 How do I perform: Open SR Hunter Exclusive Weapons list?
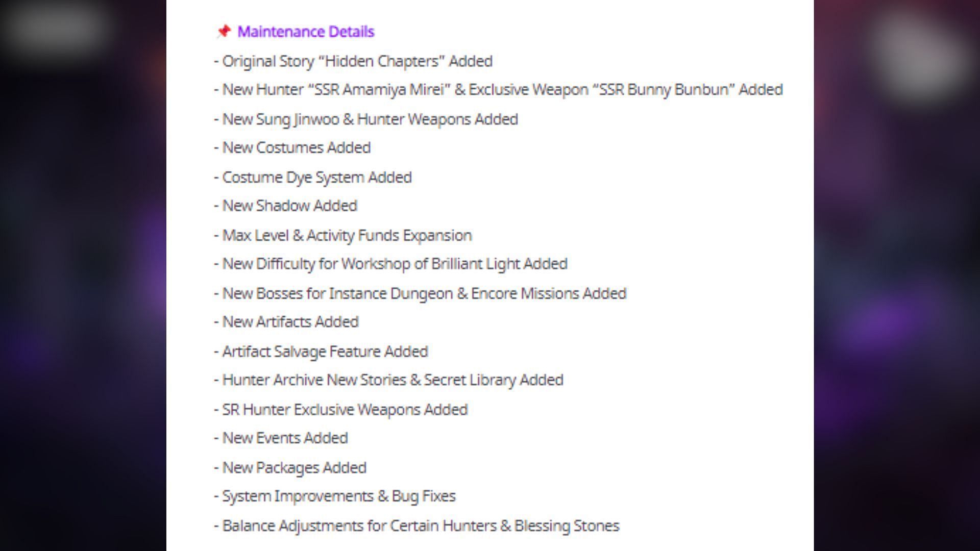[x=345, y=409]
